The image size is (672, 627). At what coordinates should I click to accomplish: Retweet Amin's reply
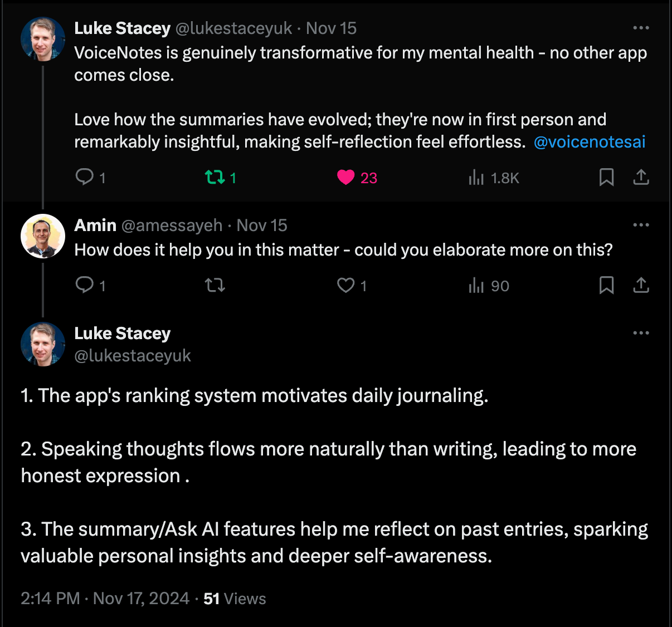(x=215, y=286)
